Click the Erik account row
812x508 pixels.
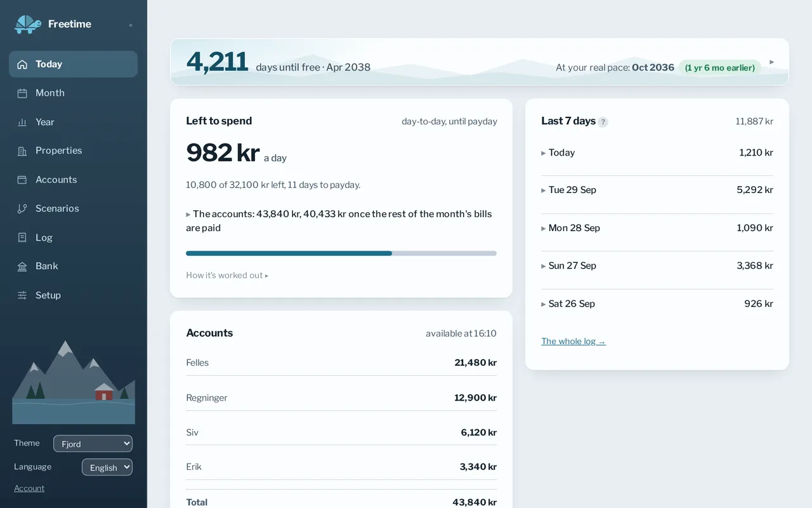pos(341,467)
